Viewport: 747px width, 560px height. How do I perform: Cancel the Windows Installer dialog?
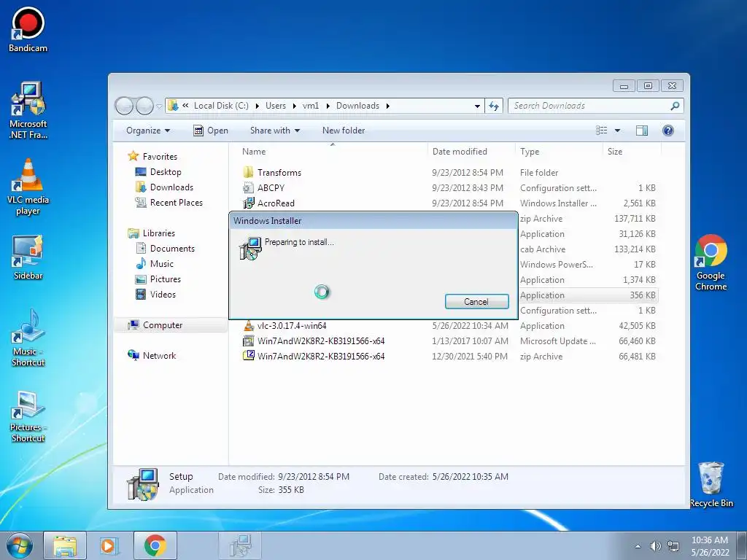tap(476, 301)
